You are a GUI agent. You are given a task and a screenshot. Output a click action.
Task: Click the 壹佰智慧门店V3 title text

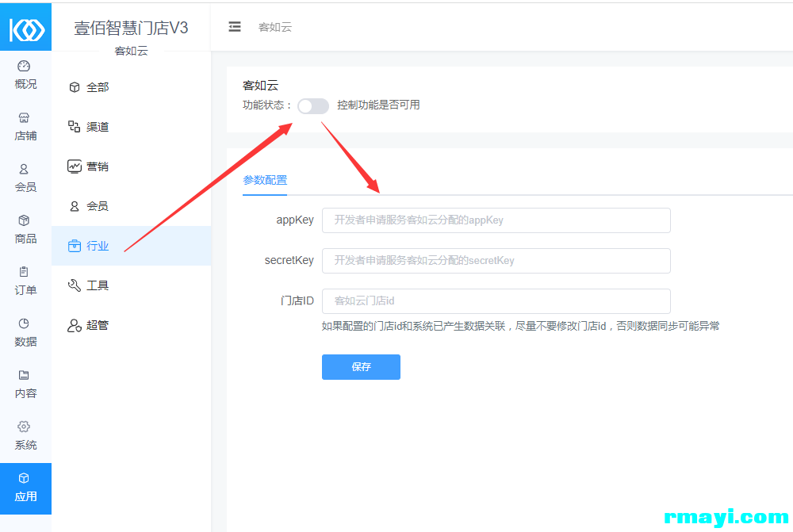point(131,28)
